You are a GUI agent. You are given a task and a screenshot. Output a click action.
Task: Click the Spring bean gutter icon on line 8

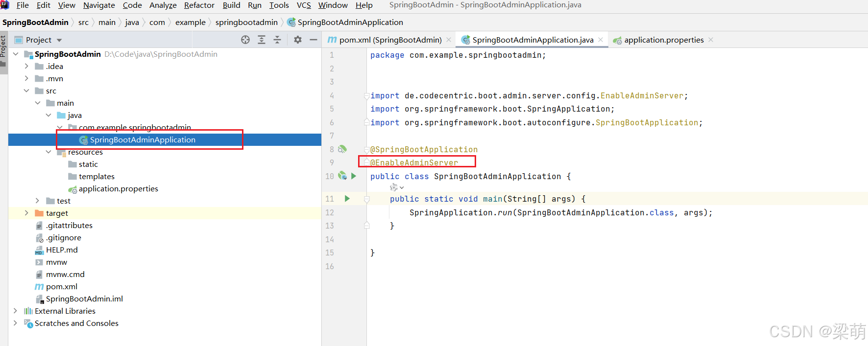[342, 149]
